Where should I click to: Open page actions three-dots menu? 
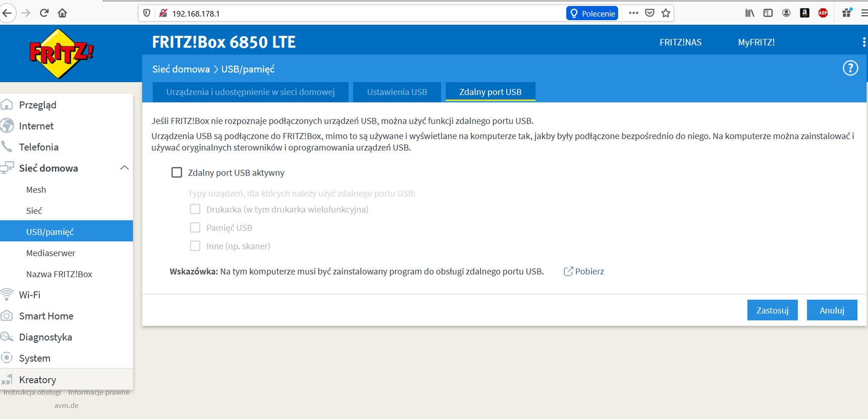pos(633,13)
